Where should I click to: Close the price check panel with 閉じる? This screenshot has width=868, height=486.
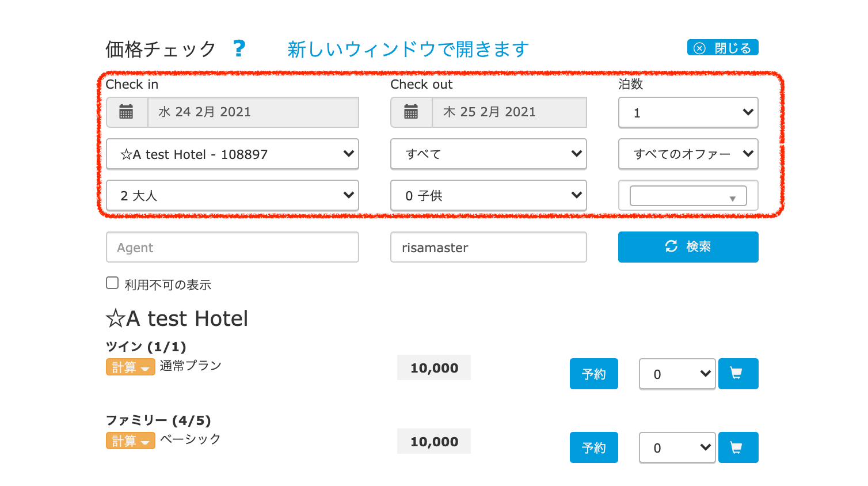[722, 48]
